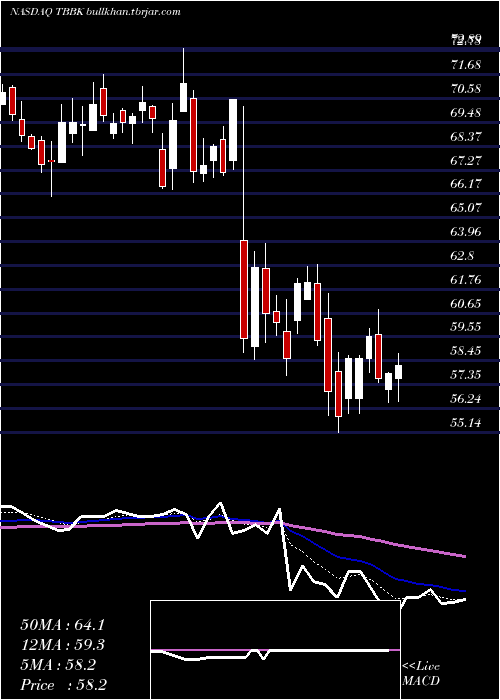500x700 pixels.
Task: Click the 58.45 price axis label
Action: tap(466, 351)
